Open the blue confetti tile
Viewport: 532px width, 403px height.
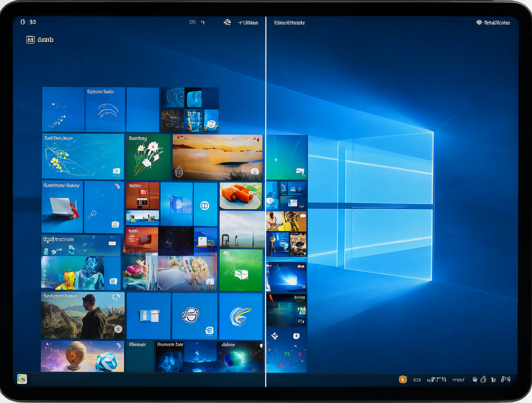pyautogui.click(x=287, y=350)
